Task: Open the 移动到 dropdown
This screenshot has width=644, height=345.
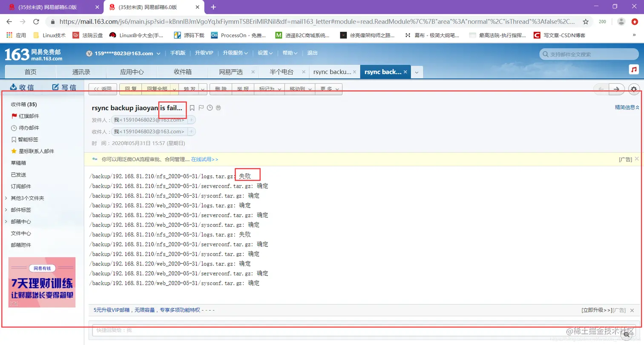Action: (x=299, y=89)
